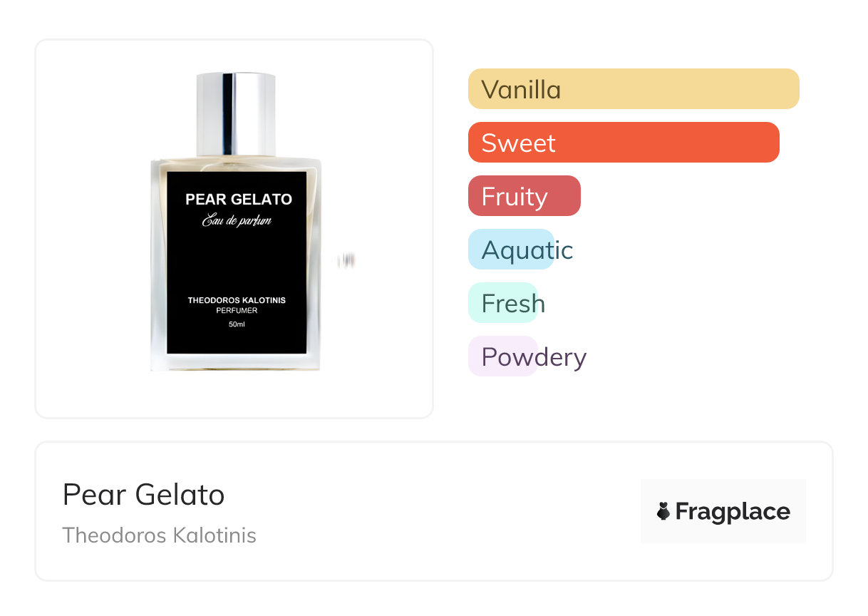Image resolution: width=868 pixels, height=616 pixels.
Task: Click the Eau de parfum script text
Action: point(237,221)
